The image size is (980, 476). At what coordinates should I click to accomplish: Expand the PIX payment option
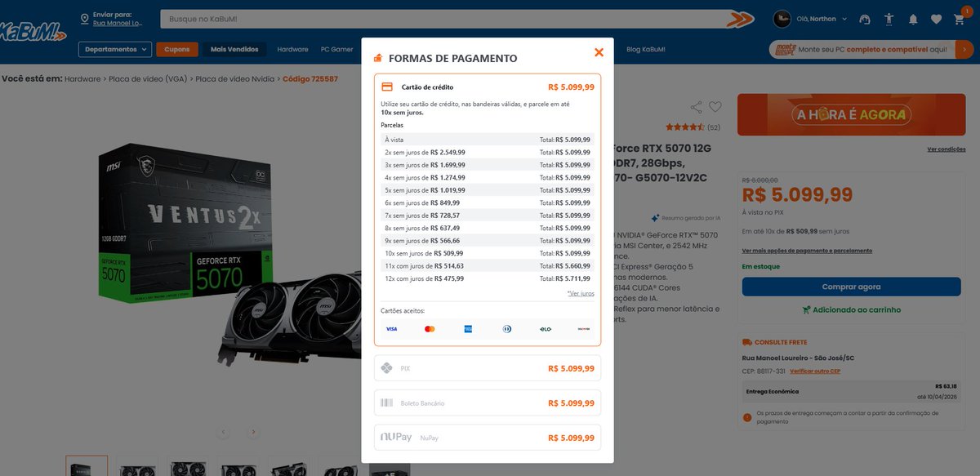[488, 368]
